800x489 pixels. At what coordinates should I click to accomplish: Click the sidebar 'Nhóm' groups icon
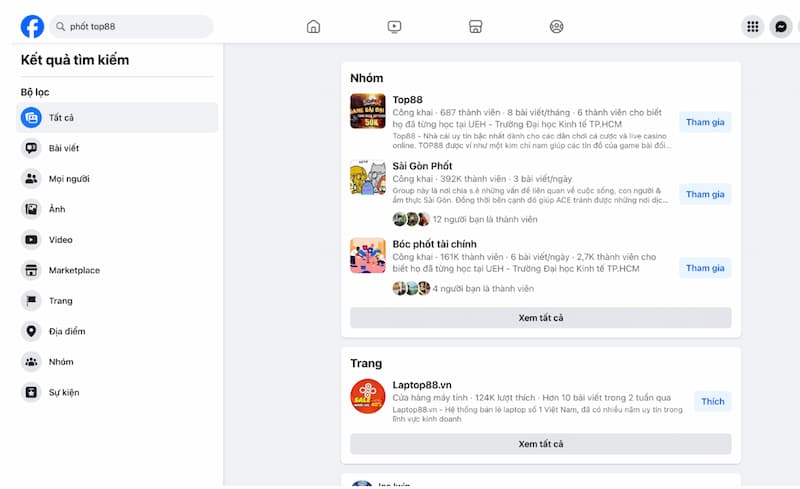click(x=31, y=362)
